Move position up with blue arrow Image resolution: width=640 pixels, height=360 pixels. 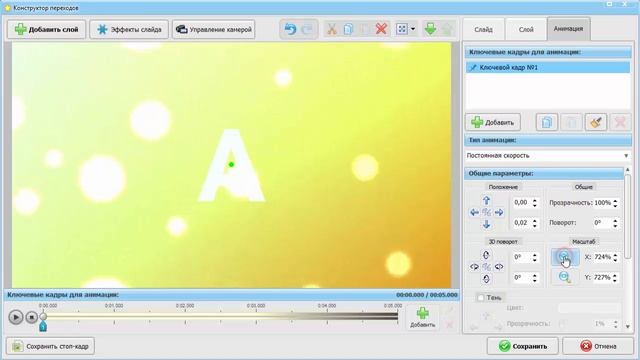487,200
